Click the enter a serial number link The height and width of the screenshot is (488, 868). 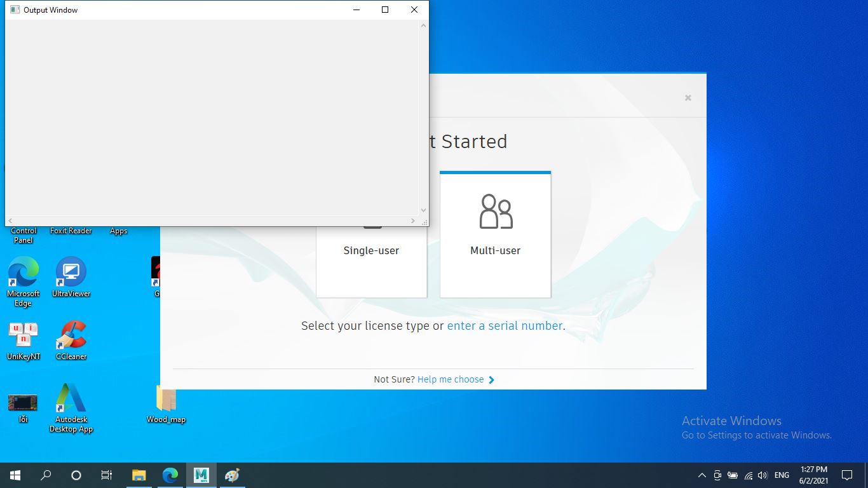pyautogui.click(x=505, y=326)
